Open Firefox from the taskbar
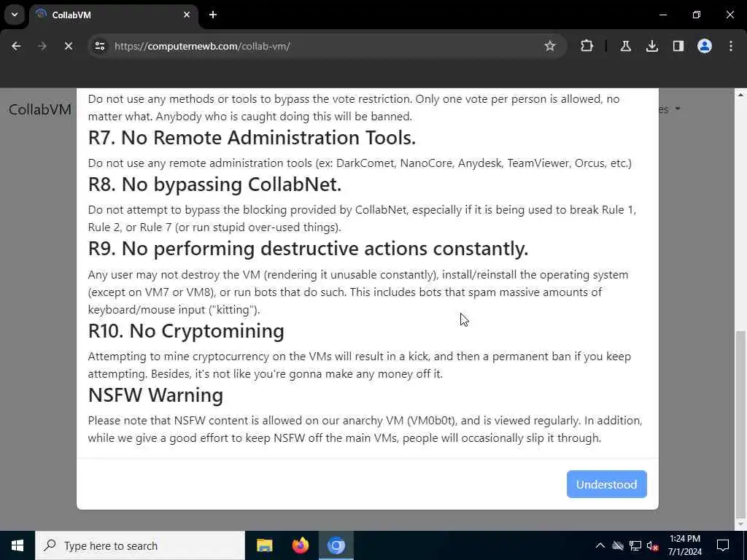The height and width of the screenshot is (560, 747). pyautogui.click(x=300, y=545)
